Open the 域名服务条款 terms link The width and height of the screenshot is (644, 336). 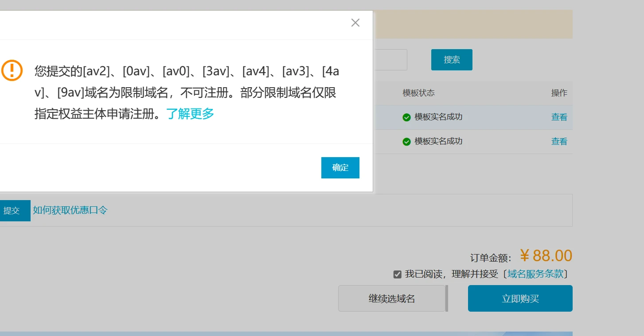(x=535, y=274)
